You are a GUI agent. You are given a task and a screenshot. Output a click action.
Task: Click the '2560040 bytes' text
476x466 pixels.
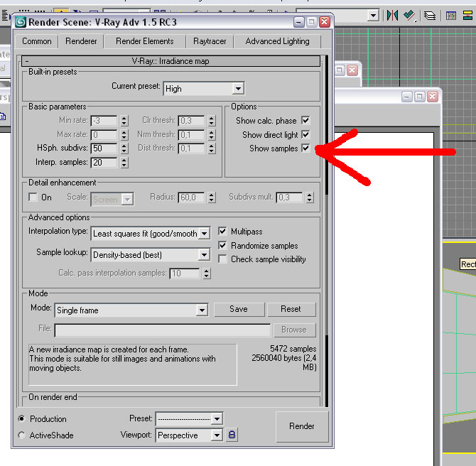pyautogui.click(x=276, y=358)
